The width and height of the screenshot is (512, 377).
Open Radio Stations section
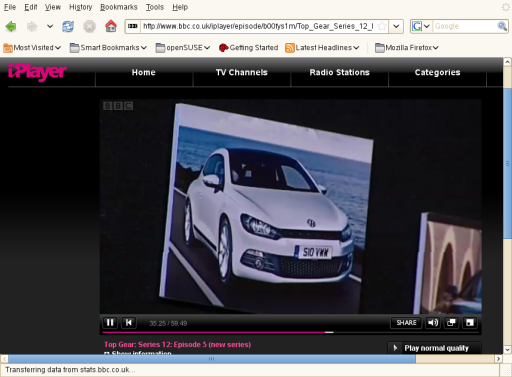tap(339, 72)
